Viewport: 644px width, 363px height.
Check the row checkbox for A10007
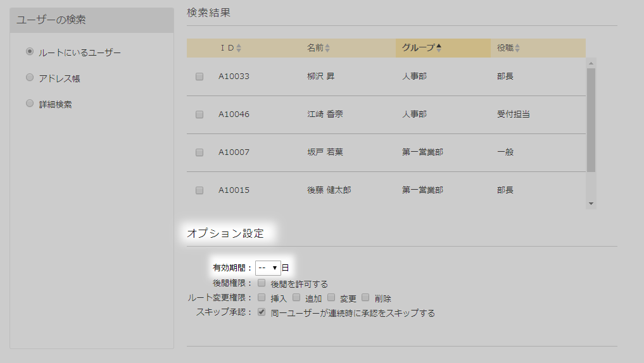pyautogui.click(x=199, y=152)
